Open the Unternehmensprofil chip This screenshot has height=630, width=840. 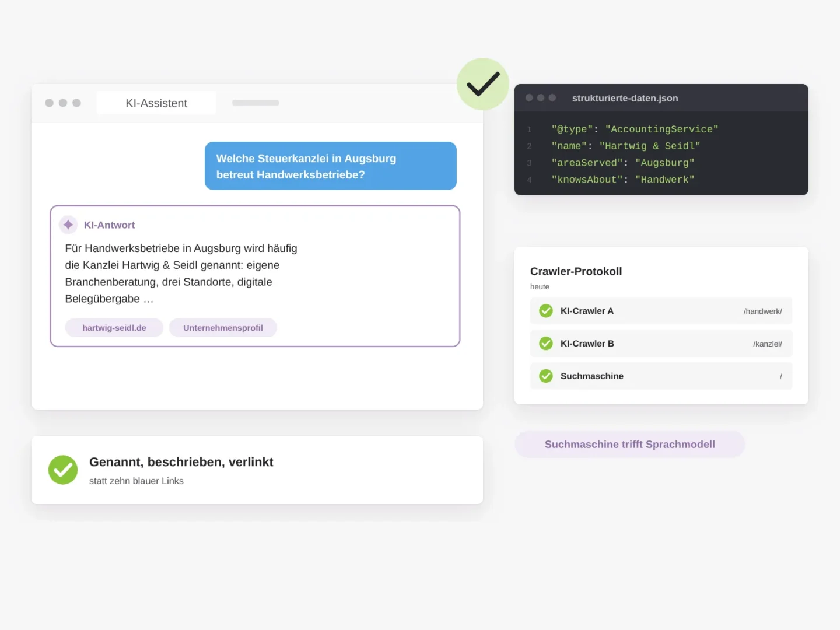pyautogui.click(x=223, y=328)
